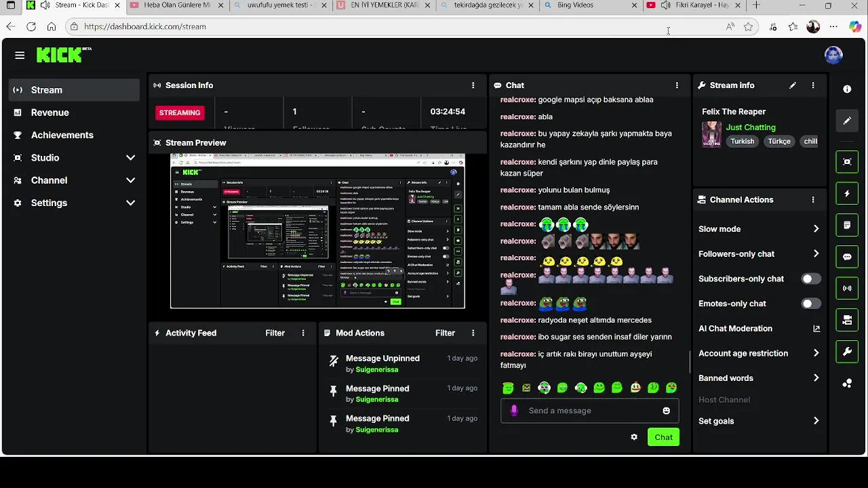Click the info icon in right rail
Viewport: 868px width, 488px height.
pyautogui.click(x=847, y=89)
